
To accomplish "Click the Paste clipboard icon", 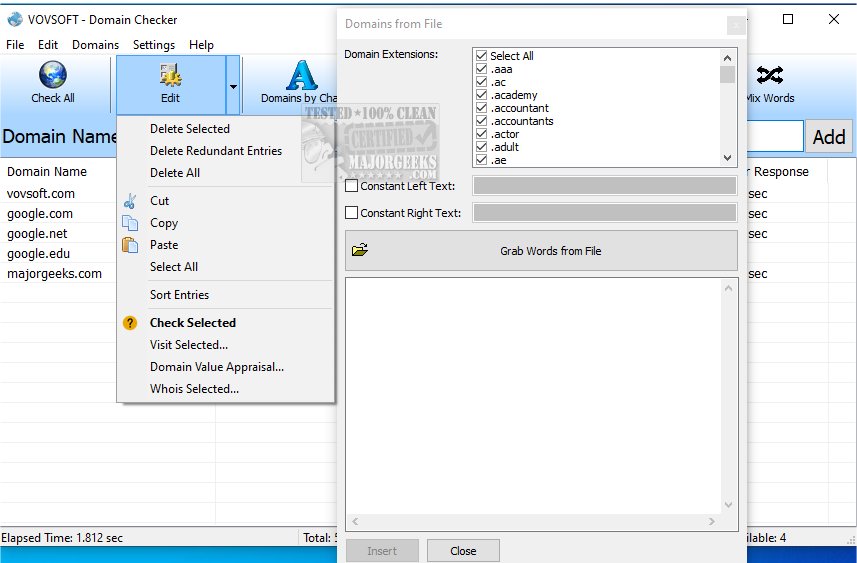I will click(x=130, y=245).
